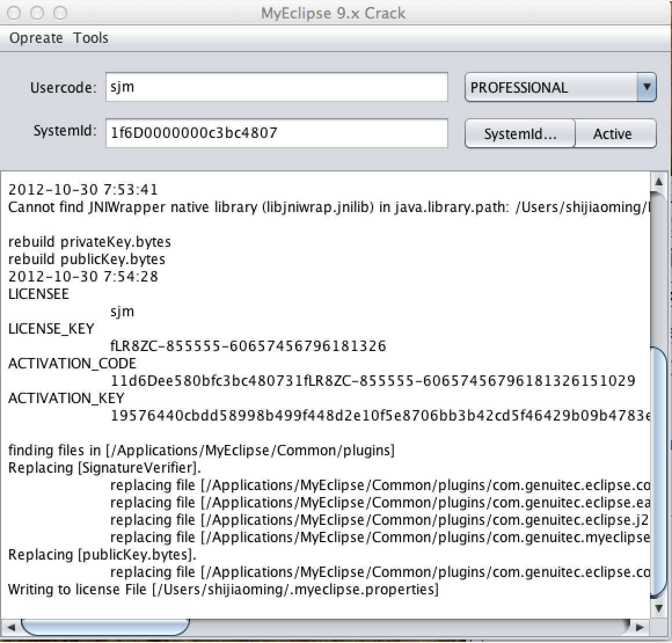This screenshot has height=643, width=672.
Task: Click the 'sjm' licensee value in log
Action: click(x=122, y=312)
